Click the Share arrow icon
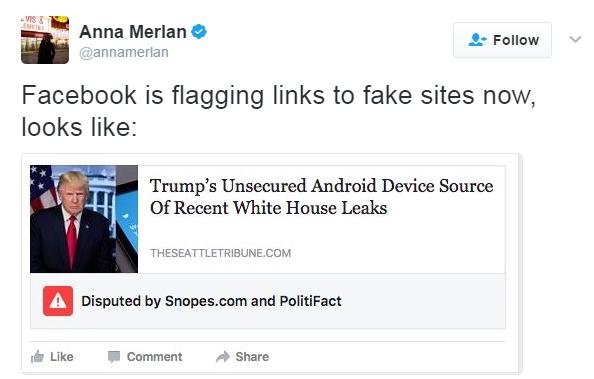 point(223,357)
